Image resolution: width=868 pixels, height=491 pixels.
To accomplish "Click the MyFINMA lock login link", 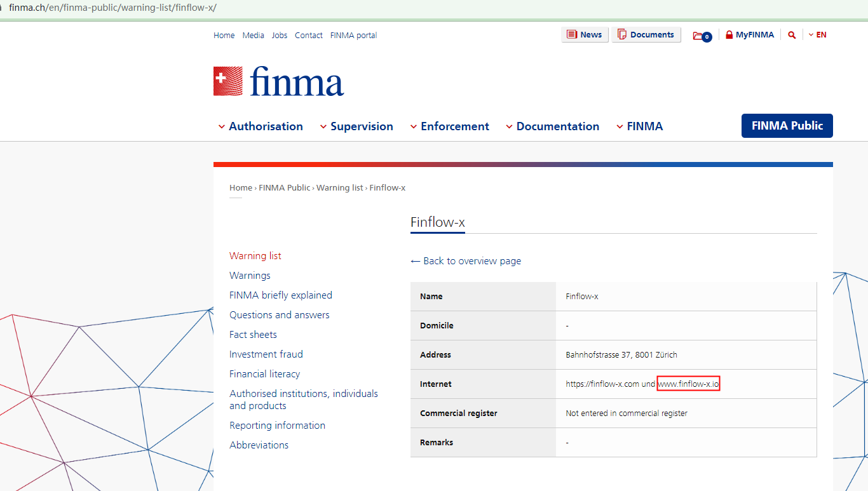I will pos(750,35).
